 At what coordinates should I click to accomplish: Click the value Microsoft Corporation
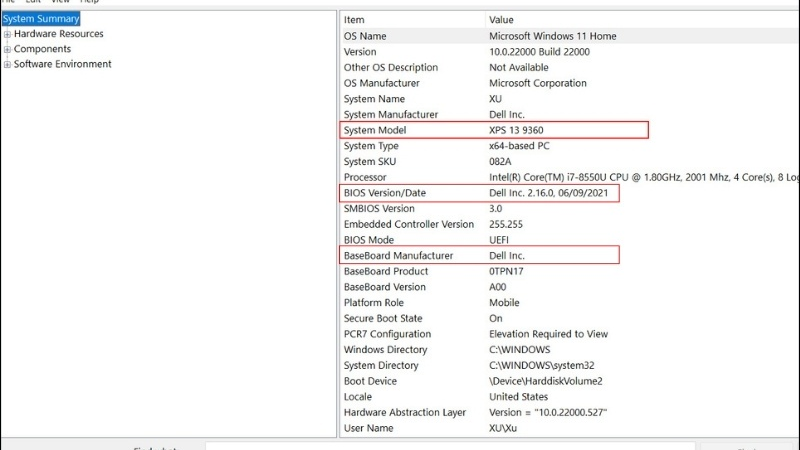[x=538, y=83]
